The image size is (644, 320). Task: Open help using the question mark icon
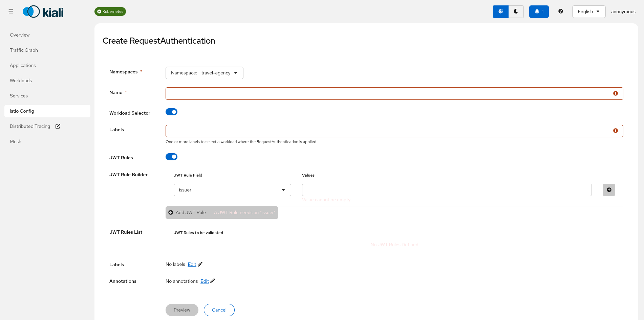pos(561,11)
